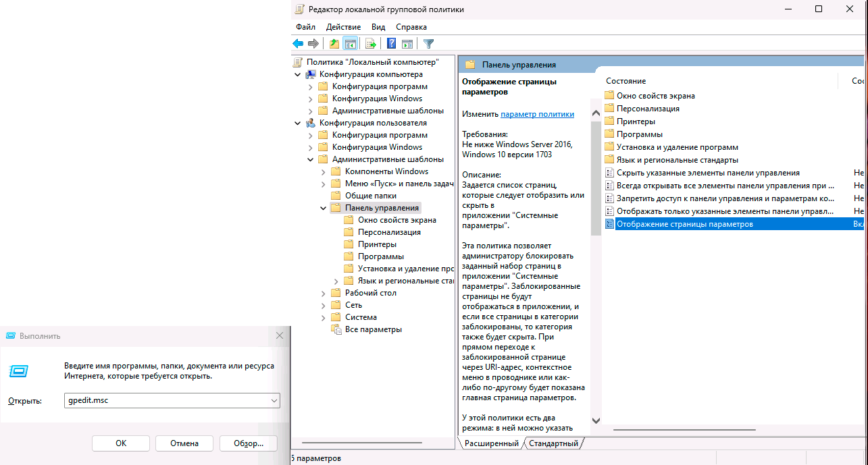Click setting icon of 'Отображать только указанные элементы'
This screenshot has width=868, height=465.
pos(609,211)
